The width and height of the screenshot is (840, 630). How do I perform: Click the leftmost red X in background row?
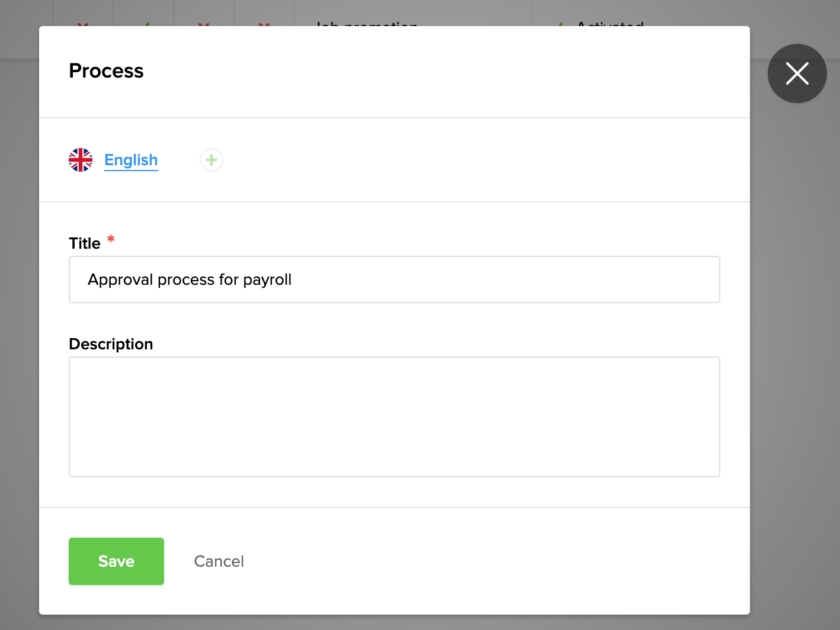click(83, 24)
